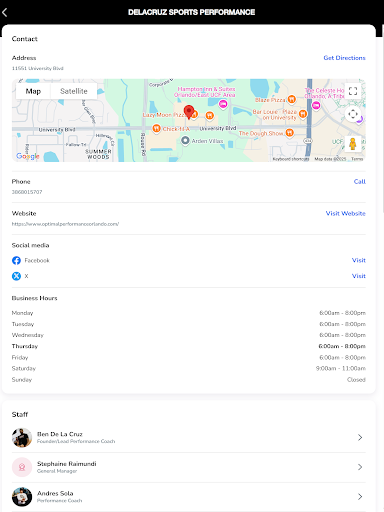
Task: Call the business phone number
Action: pos(360,181)
